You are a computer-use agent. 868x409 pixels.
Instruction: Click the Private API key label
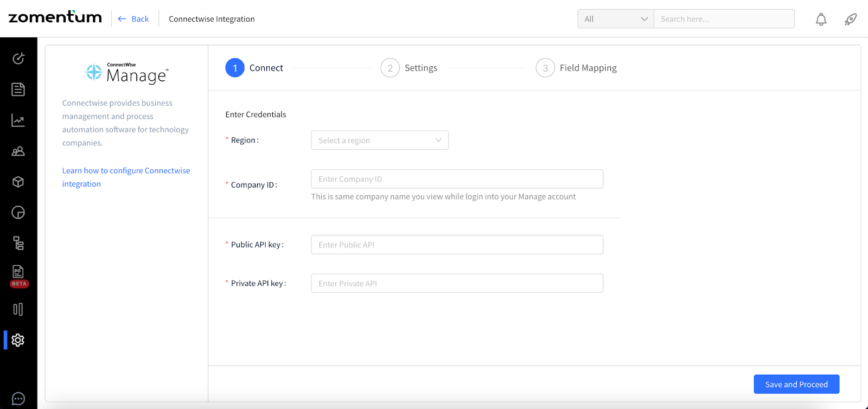pyautogui.click(x=258, y=284)
